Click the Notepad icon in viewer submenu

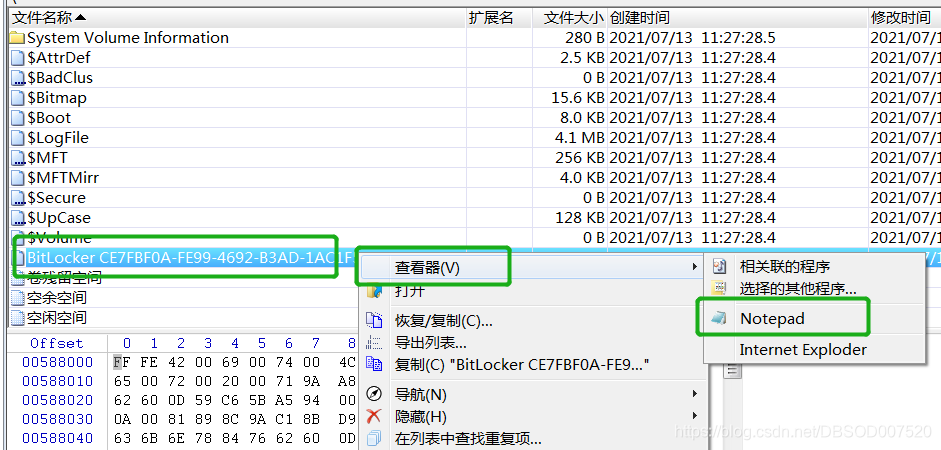point(719,319)
